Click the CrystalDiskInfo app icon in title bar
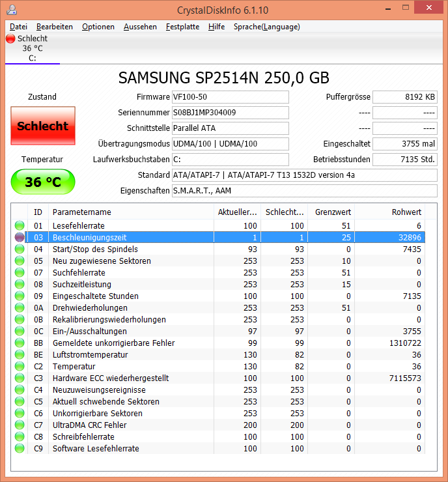Image resolution: width=448 pixels, height=482 pixels. [x=12, y=10]
